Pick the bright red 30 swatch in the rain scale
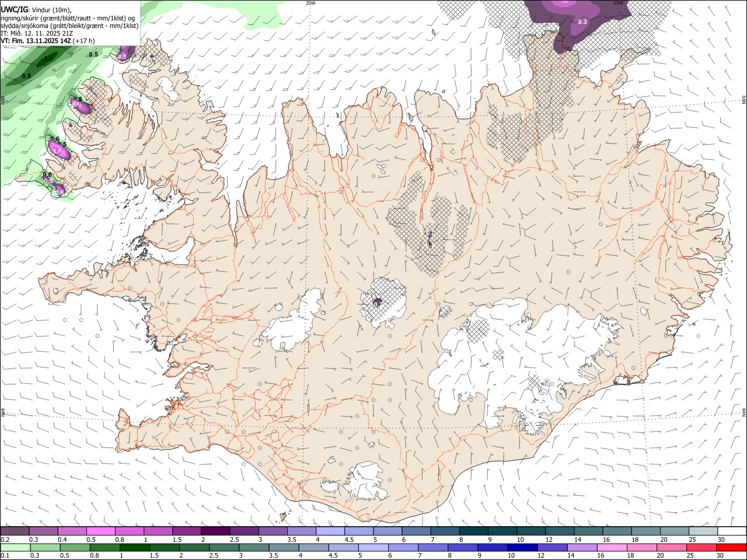This screenshot has height=560, width=747. [731, 548]
